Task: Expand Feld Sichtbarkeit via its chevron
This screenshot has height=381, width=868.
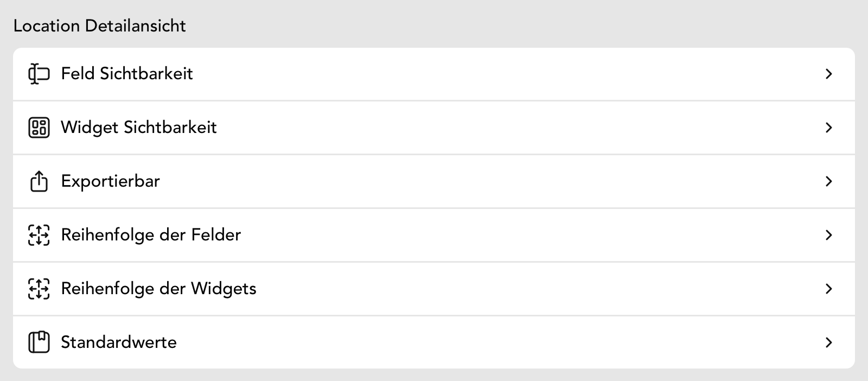Action: coord(828,74)
